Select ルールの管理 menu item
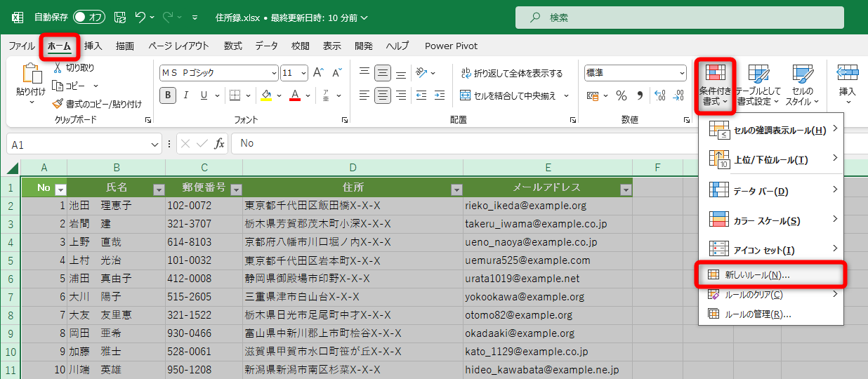 [x=771, y=314]
